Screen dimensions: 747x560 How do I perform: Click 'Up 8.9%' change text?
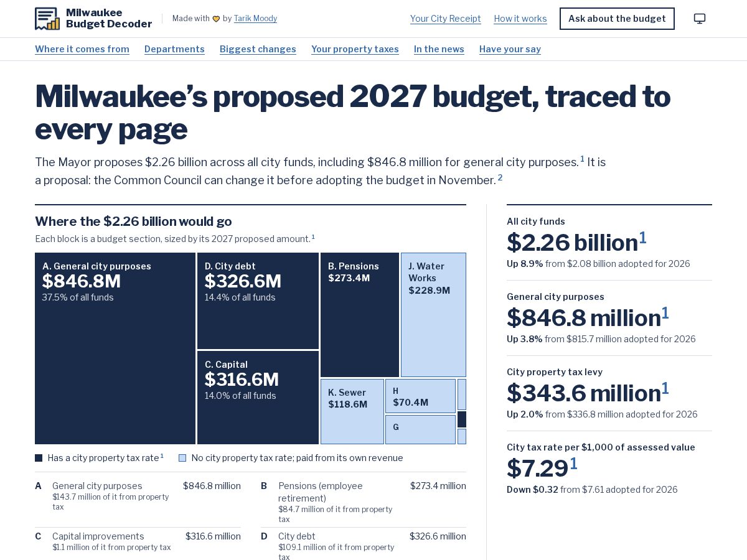[x=525, y=264]
